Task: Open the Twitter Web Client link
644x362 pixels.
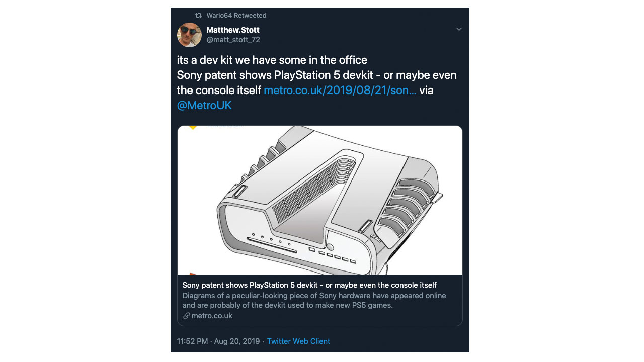Action: [298, 341]
